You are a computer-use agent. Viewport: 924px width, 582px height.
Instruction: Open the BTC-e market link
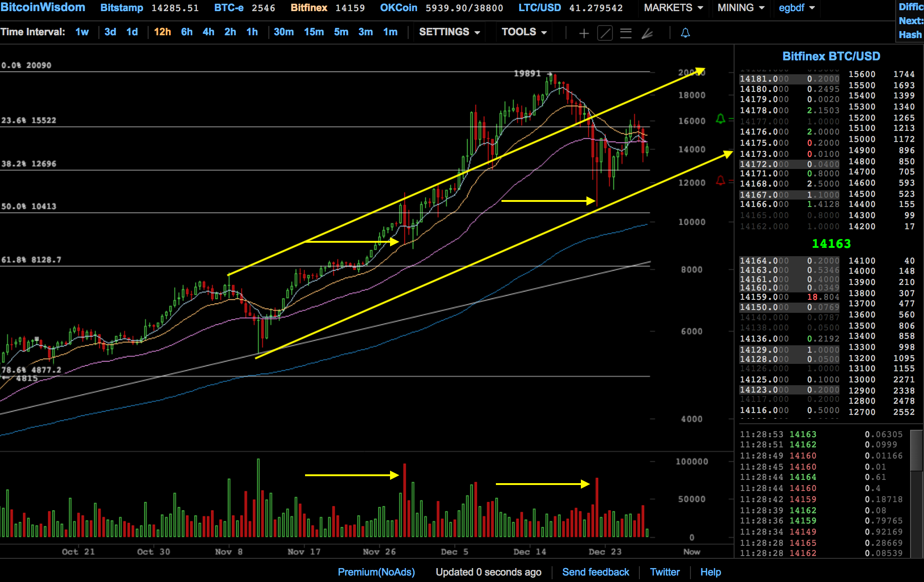click(x=229, y=8)
